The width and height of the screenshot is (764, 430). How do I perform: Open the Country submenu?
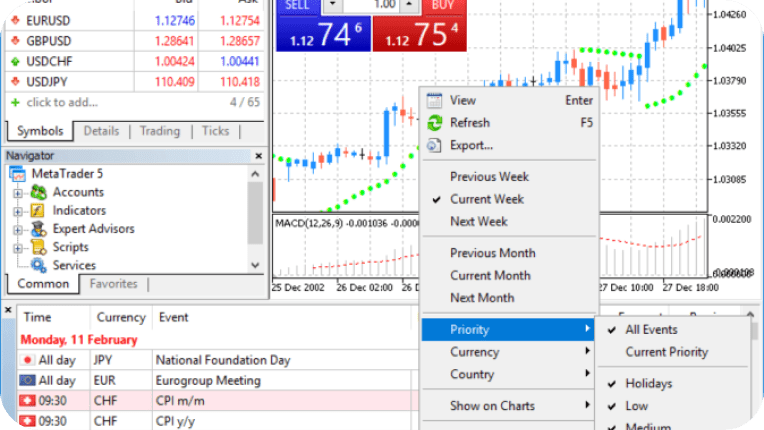(x=509, y=374)
